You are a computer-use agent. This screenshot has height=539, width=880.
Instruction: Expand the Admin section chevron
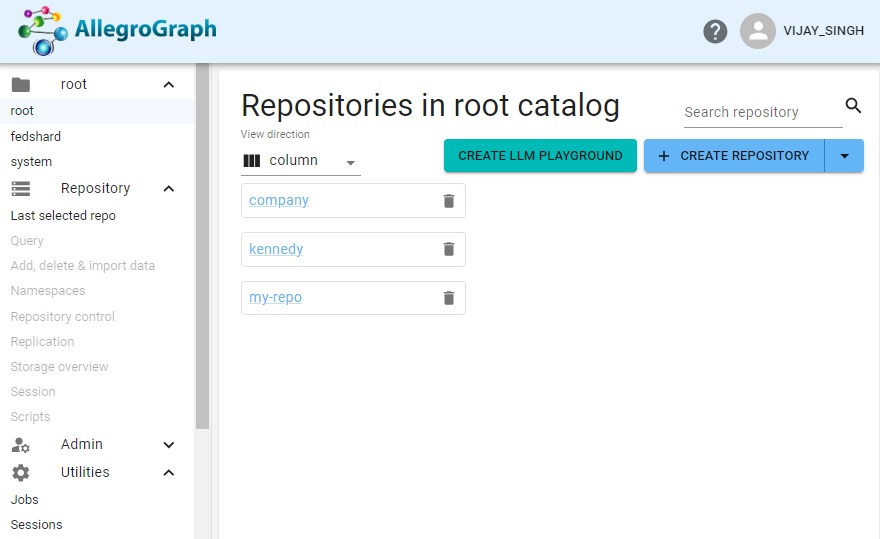[x=168, y=445]
